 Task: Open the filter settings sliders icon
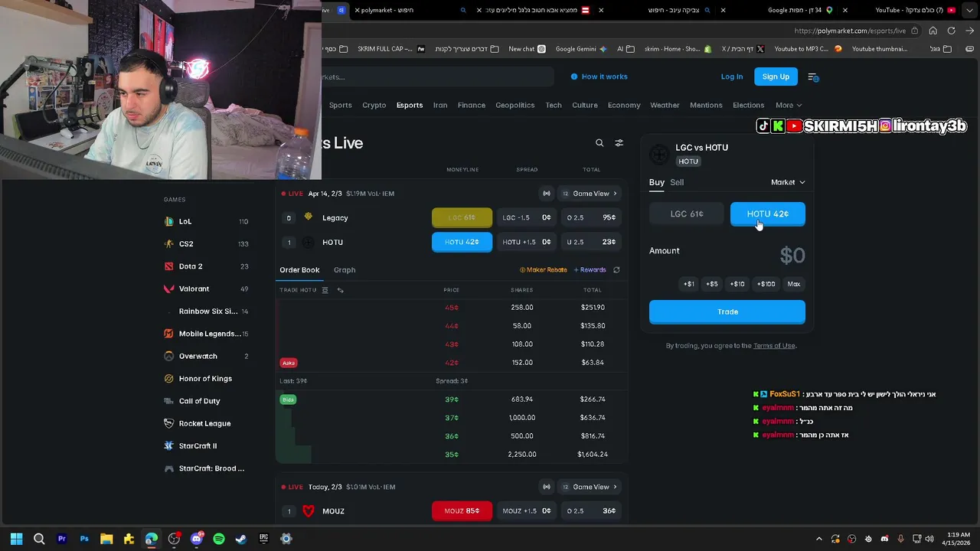click(x=619, y=143)
